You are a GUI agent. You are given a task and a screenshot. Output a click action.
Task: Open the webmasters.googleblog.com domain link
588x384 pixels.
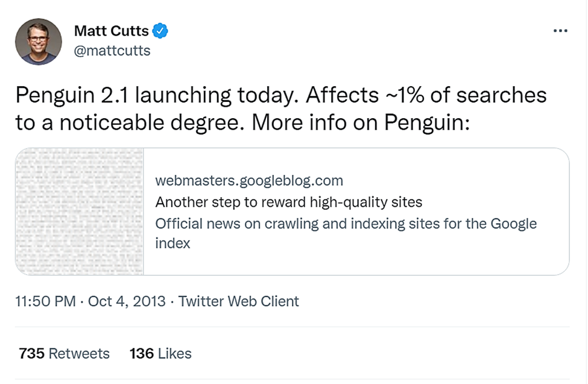pos(249,180)
